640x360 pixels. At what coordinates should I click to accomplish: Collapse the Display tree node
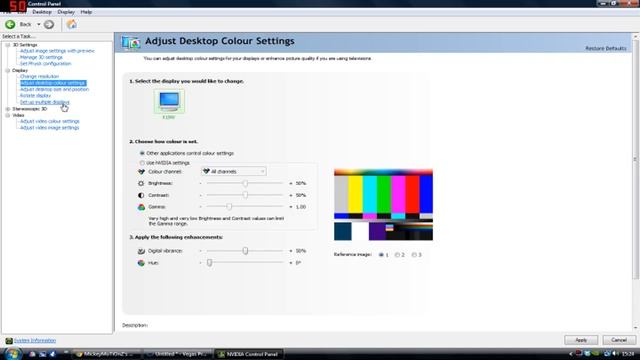pos(8,71)
